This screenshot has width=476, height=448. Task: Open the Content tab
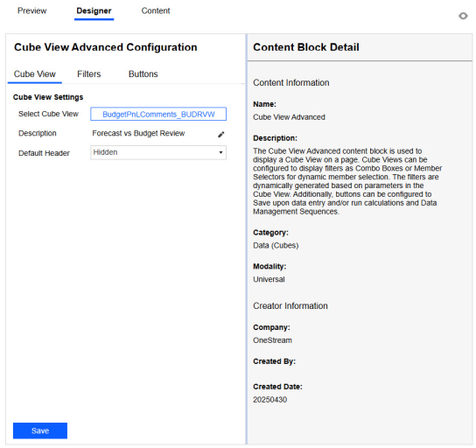(x=156, y=10)
